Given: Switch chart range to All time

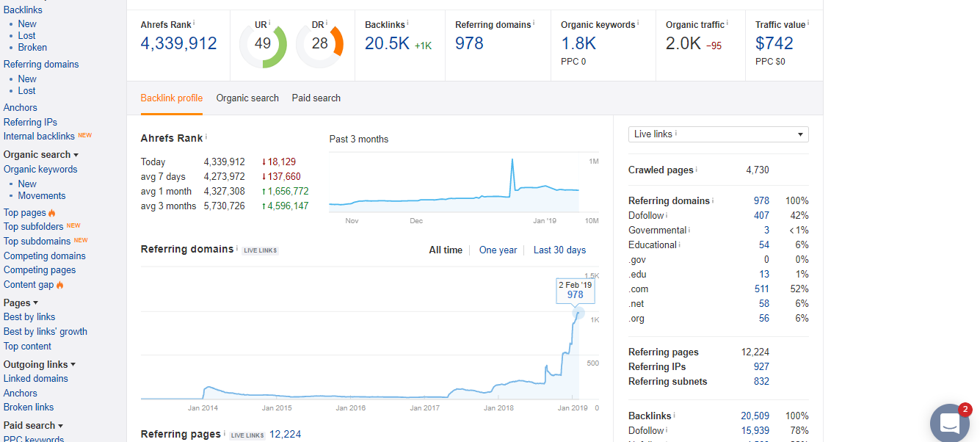Looking at the screenshot, I should click(x=446, y=250).
